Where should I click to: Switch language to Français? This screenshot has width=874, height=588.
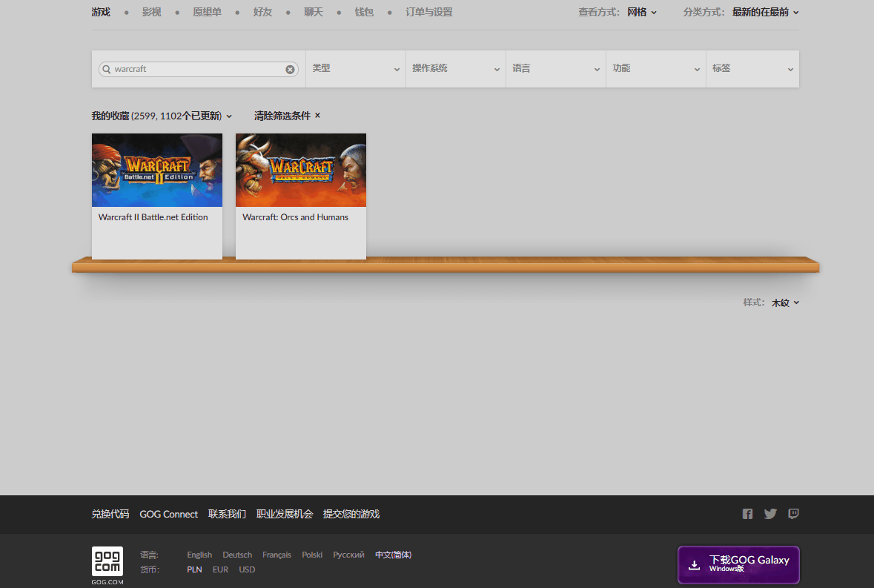point(277,555)
